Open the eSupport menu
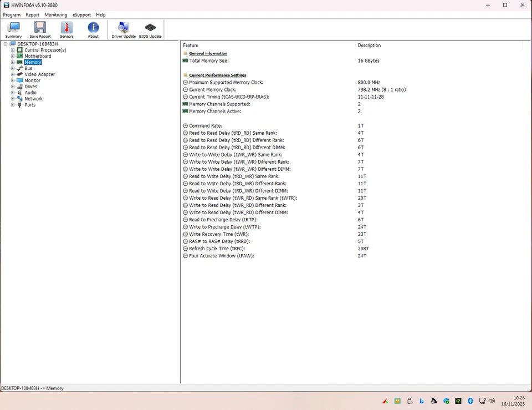The image size is (532, 410). tap(81, 15)
